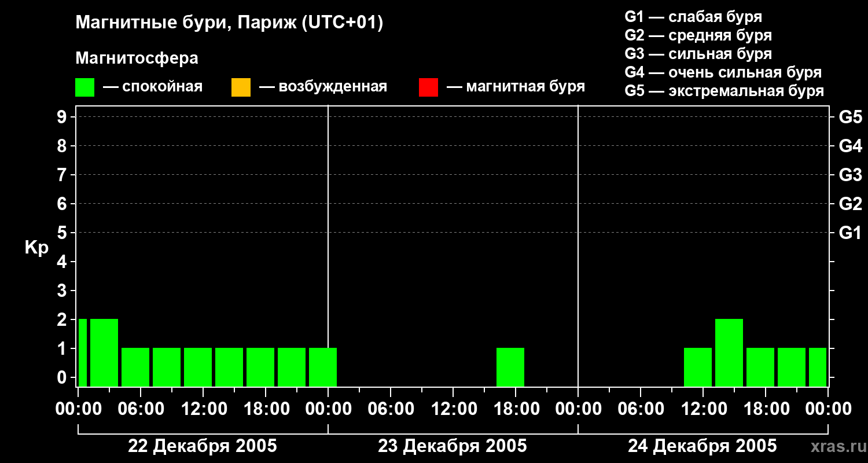Click the 'G4 — очень сильная буря' legend line

click(x=723, y=72)
